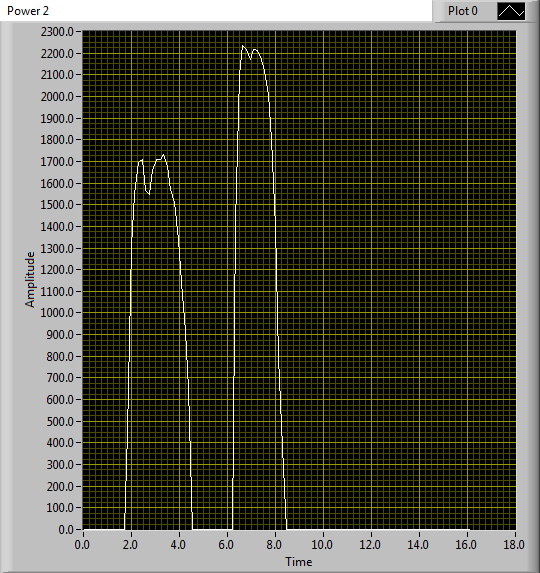Click the Plot 0 legend label
Viewport: 540px width, 573px height.
pos(463,11)
